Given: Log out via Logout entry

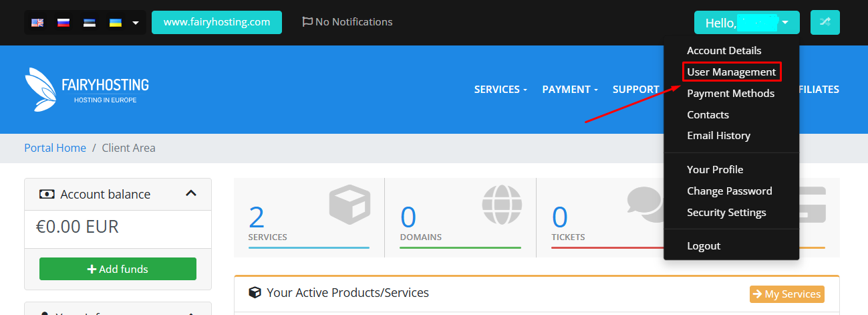Looking at the screenshot, I should click(x=704, y=246).
